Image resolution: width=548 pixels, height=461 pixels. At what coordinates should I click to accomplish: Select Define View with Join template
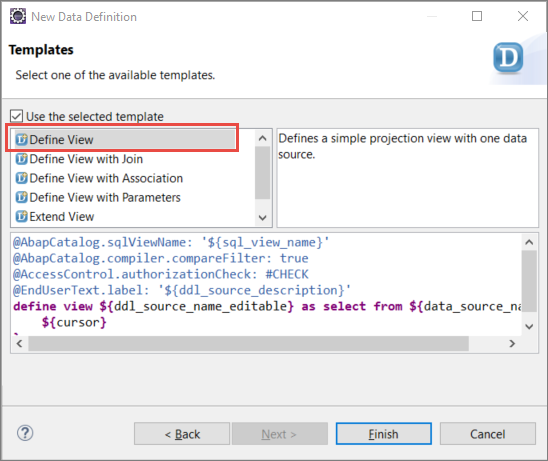[x=86, y=159]
